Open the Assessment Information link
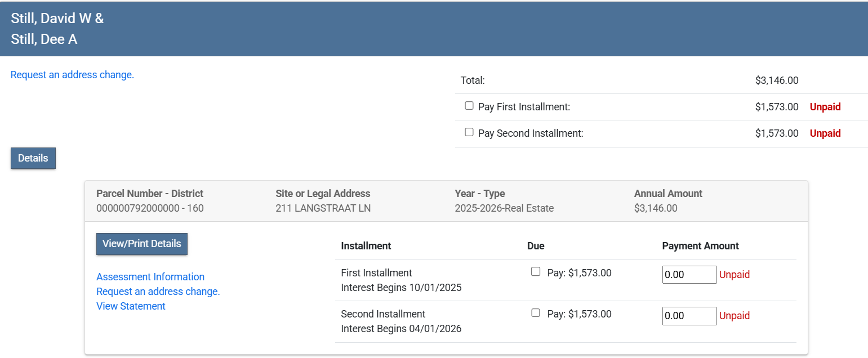Viewport: 868px width, 358px height. click(x=150, y=277)
